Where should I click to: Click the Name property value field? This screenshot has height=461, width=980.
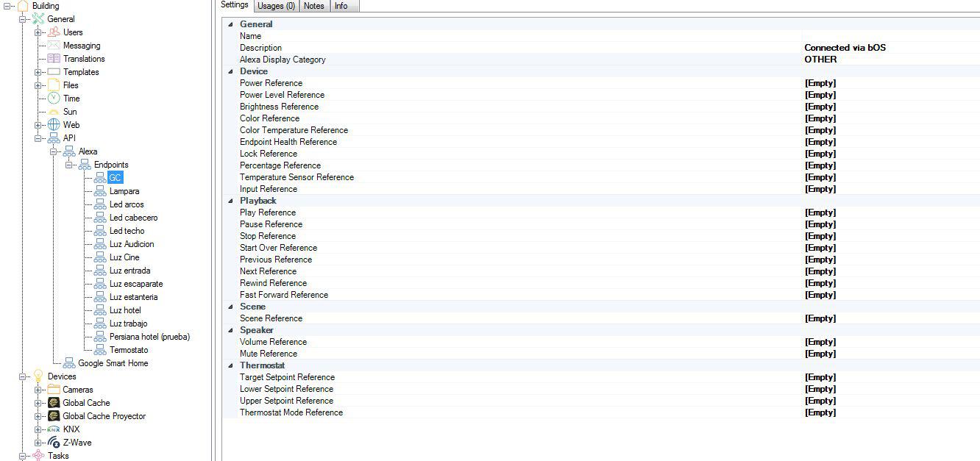pos(890,36)
